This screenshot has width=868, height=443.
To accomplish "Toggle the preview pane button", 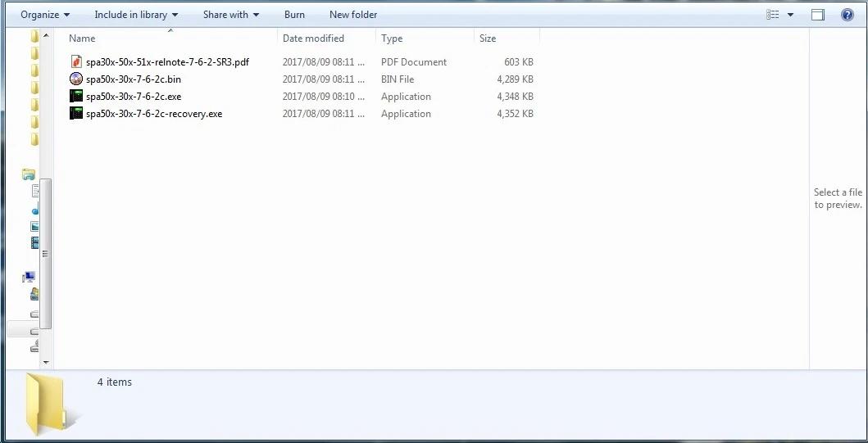I will 818,15.
